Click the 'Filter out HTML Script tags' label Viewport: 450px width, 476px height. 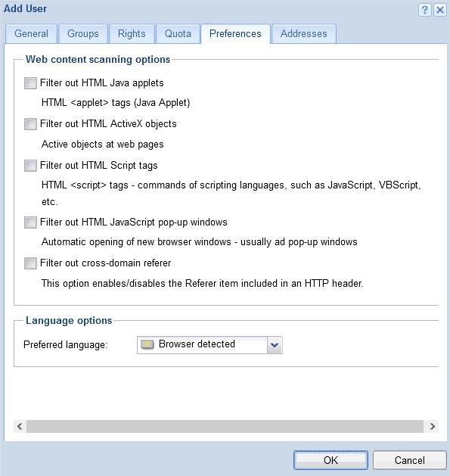pyautogui.click(x=98, y=166)
